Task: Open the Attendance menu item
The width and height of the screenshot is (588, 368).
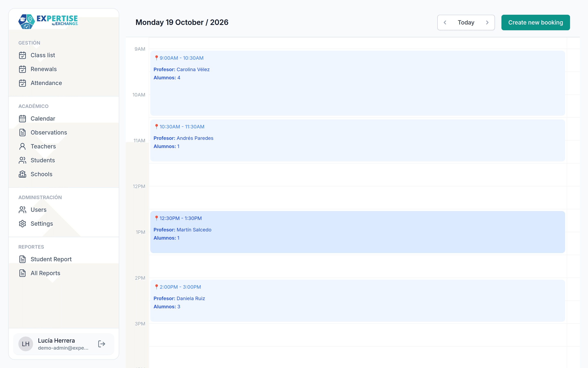Action: coord(46,83)
